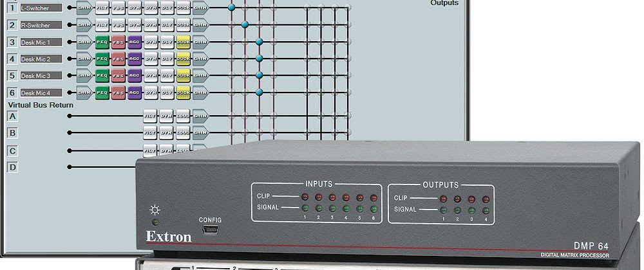Screen dimensions: 644x270
Task: Open the AGC block for Desk Mic 4
Action: (135, 93)
